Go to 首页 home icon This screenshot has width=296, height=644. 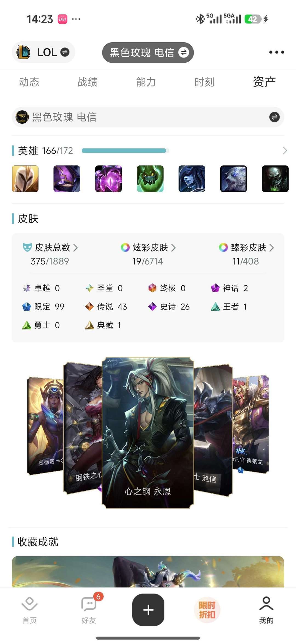click(30, 610)
